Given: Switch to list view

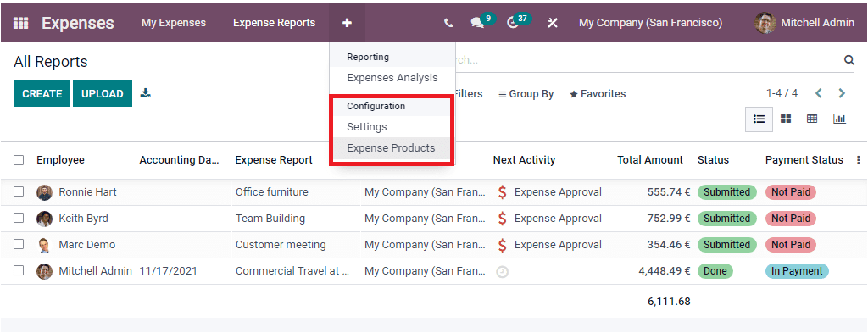Looking at the screenshot, I should 759,119.
